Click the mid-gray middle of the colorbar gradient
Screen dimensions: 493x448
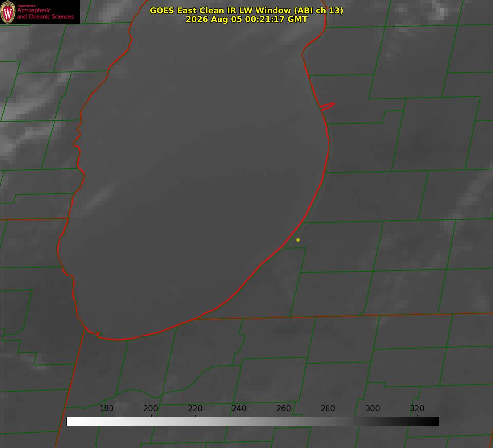pos(253,422)
